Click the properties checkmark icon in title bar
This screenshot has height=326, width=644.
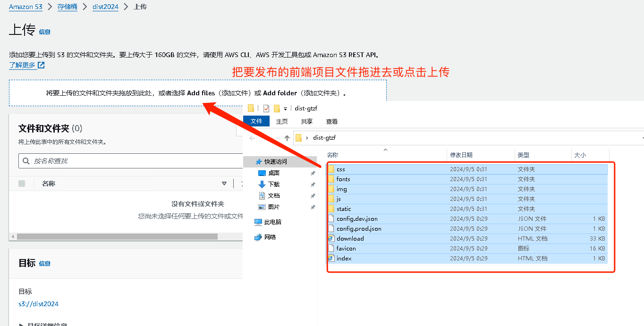tap(266, 108)
